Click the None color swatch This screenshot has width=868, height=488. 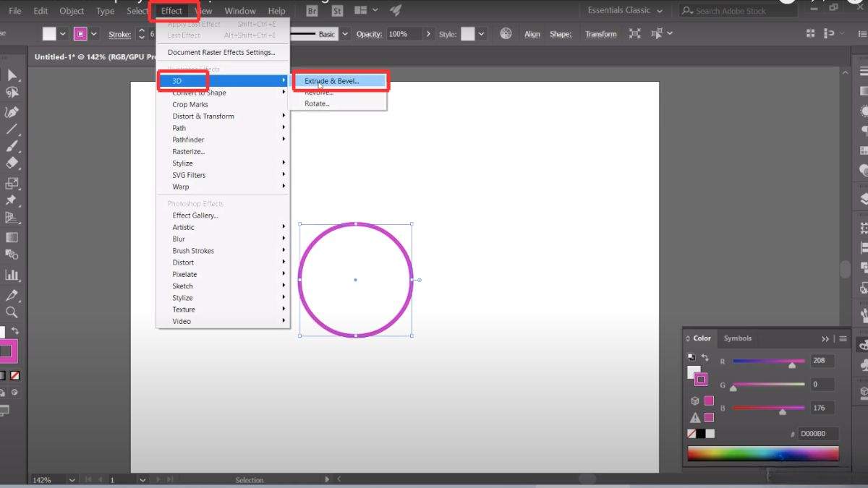(x=692, y=434)
